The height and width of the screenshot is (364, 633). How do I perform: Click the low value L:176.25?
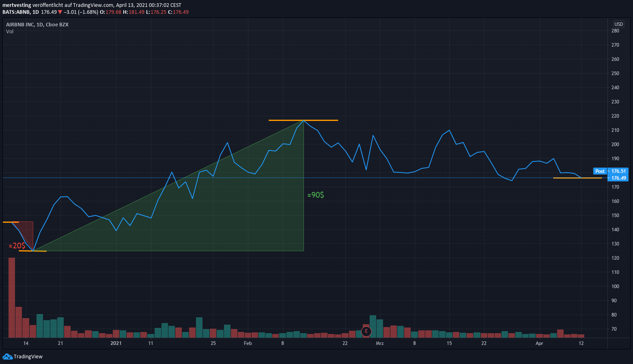[x=156, y=12]
